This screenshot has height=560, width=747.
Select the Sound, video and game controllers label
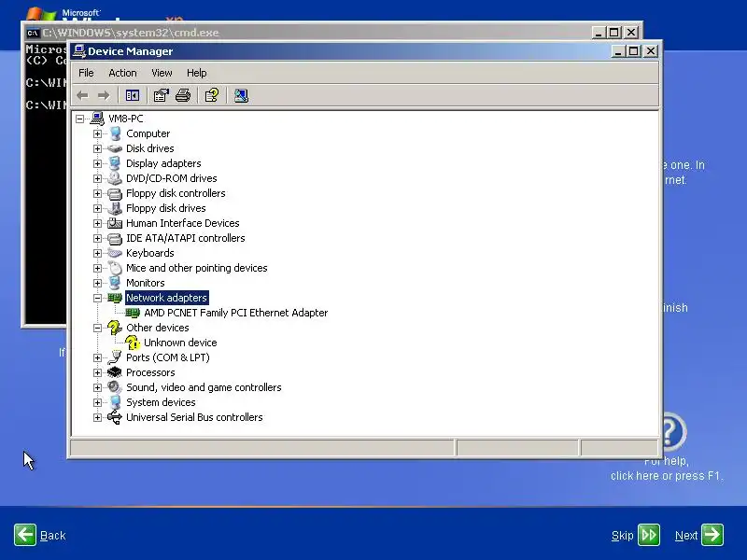pos(204,387)
